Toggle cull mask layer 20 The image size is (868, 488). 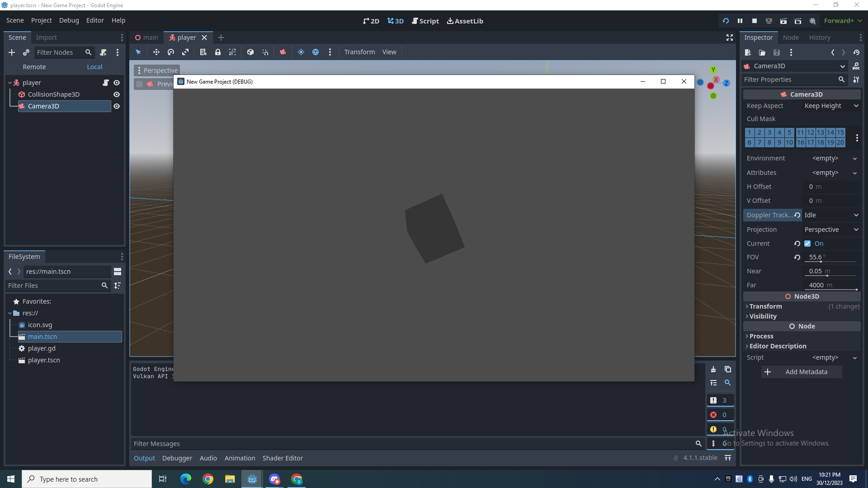click(840, 142)
